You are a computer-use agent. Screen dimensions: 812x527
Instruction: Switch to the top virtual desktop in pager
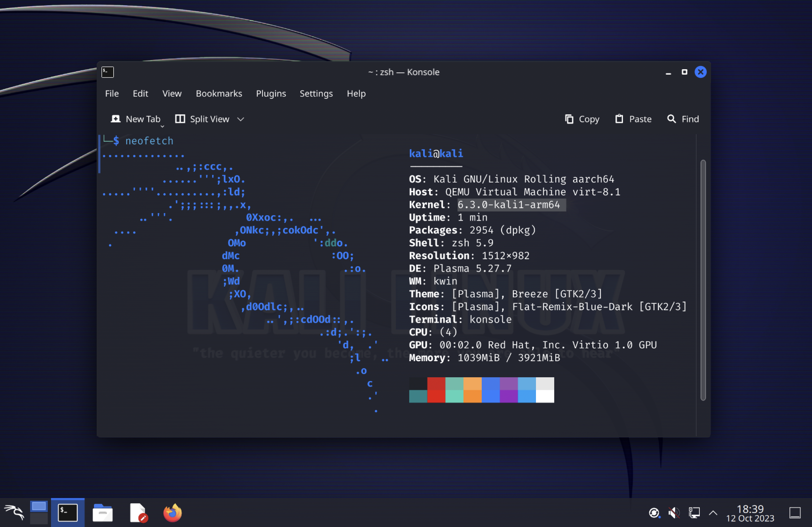click(39, 506)
